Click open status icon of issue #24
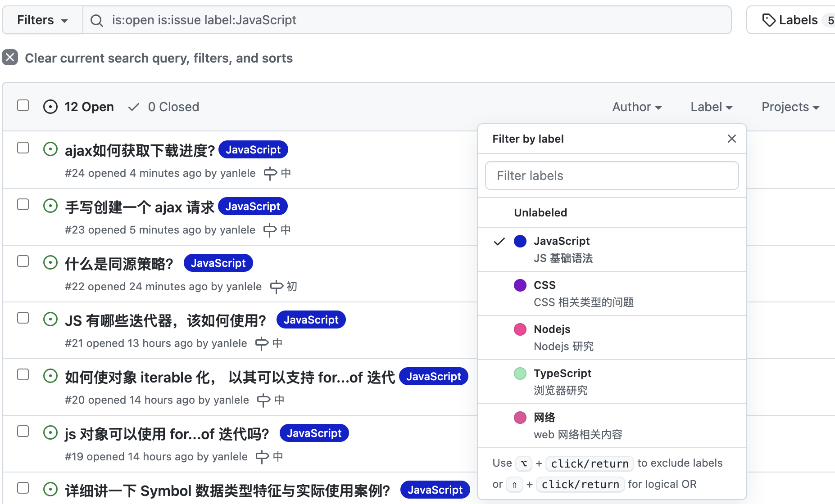This screenshot has width=835, height=504. (x=50, y=149)
